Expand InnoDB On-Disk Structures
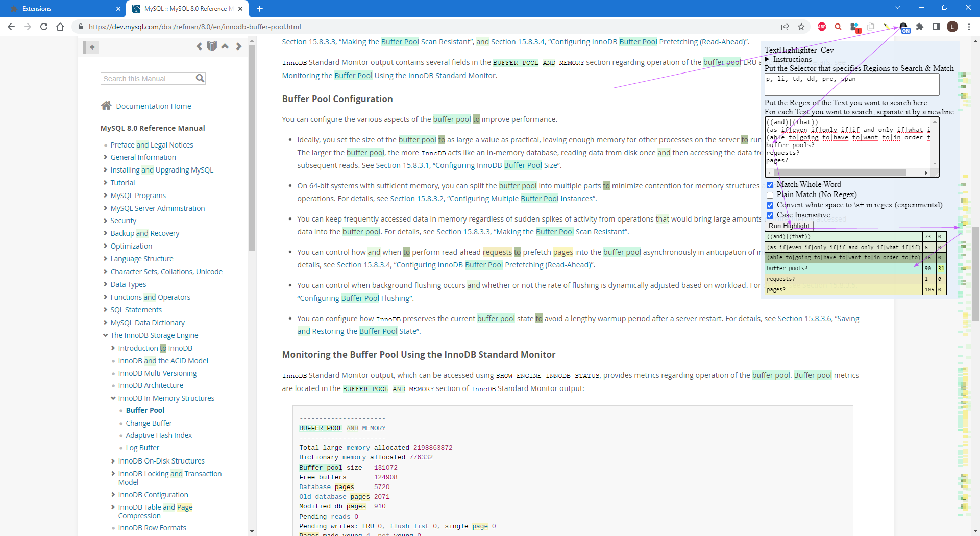The width and height of the screenshot is (980, 536). 113,461
